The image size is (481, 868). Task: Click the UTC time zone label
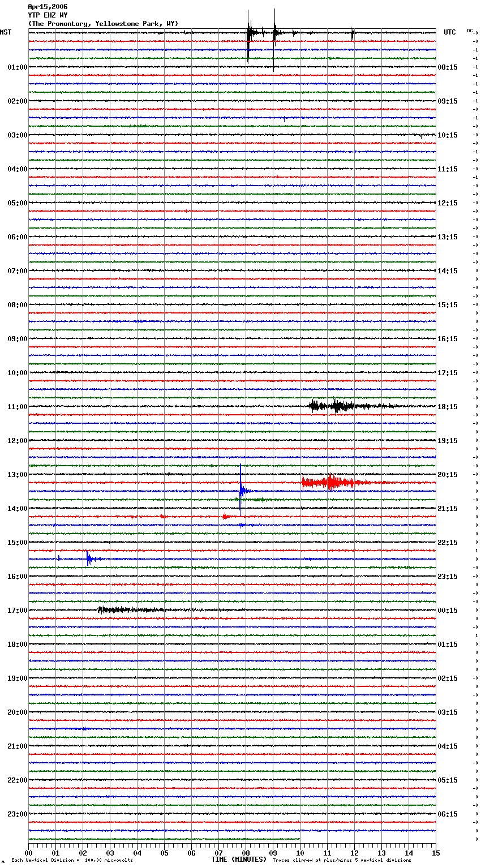tap(449, 32)
